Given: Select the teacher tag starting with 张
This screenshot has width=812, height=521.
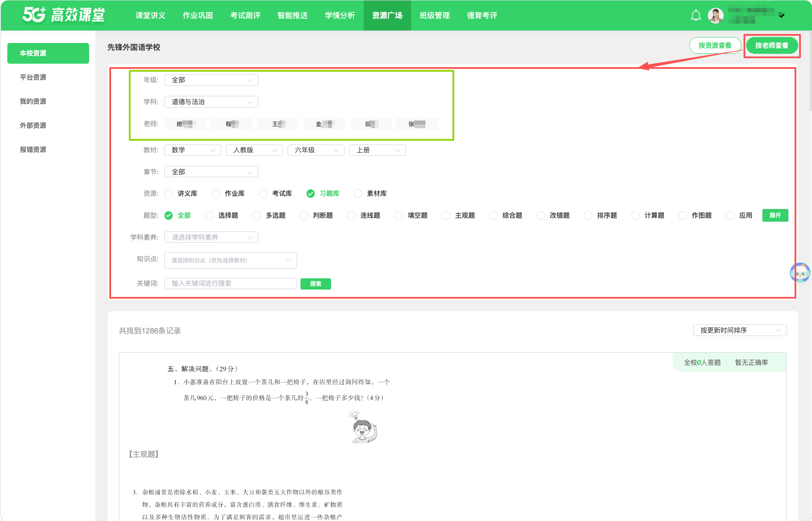Looking at the screenshot, I should pos(417,124).
